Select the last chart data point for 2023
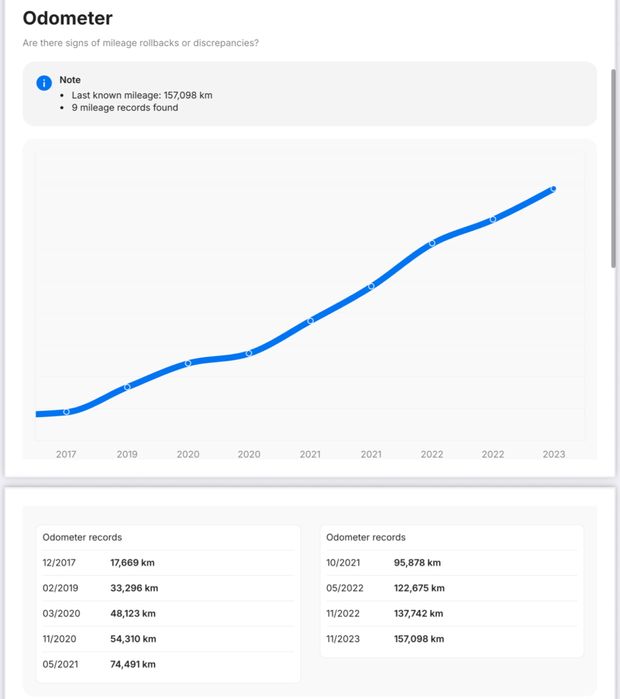 (x=553, y=188)
